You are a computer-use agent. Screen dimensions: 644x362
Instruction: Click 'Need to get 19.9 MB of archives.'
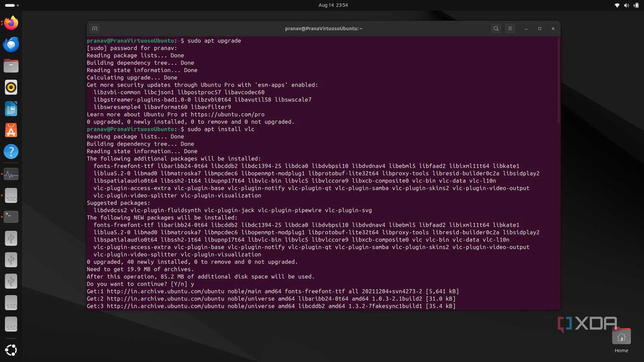point(140,269)
